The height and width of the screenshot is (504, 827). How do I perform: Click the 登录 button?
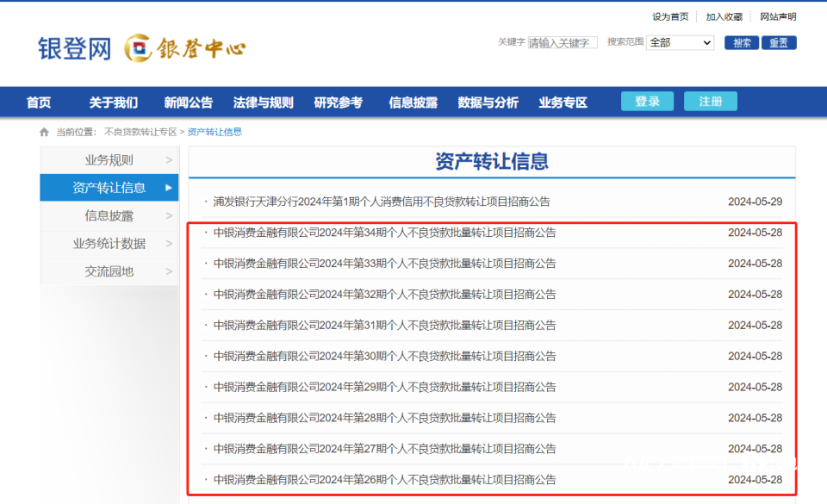(x=647, y=101)
